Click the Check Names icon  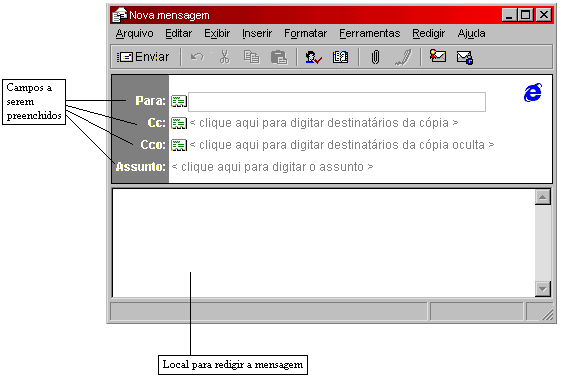click(313, 57)
